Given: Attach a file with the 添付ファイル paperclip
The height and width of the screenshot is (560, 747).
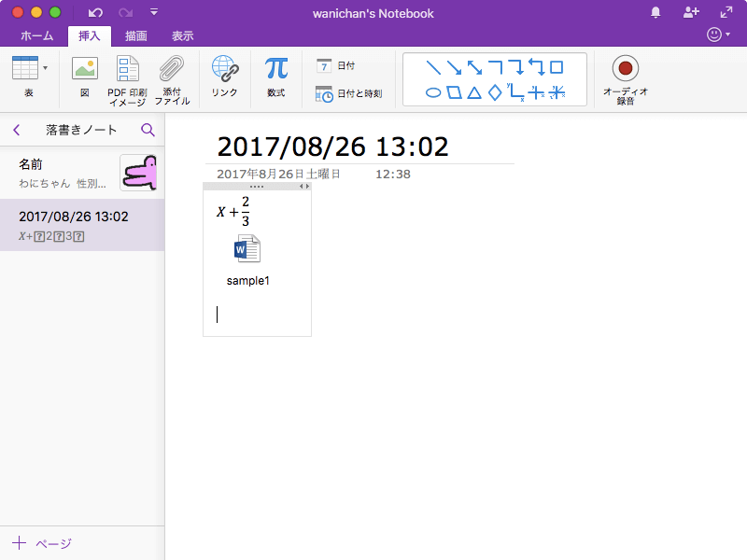Looking at the screenshot, I should pos(172,80).
